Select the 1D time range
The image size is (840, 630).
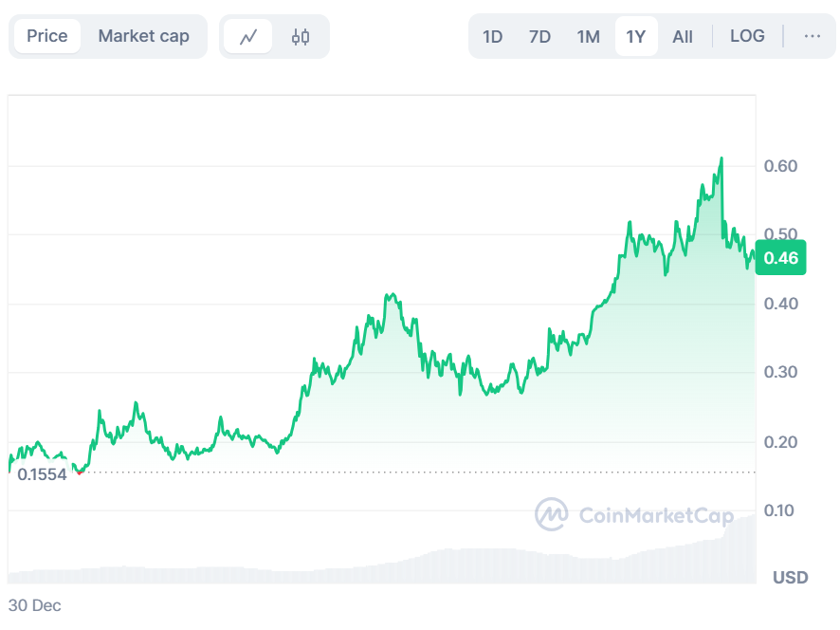(x=492, y=37)
